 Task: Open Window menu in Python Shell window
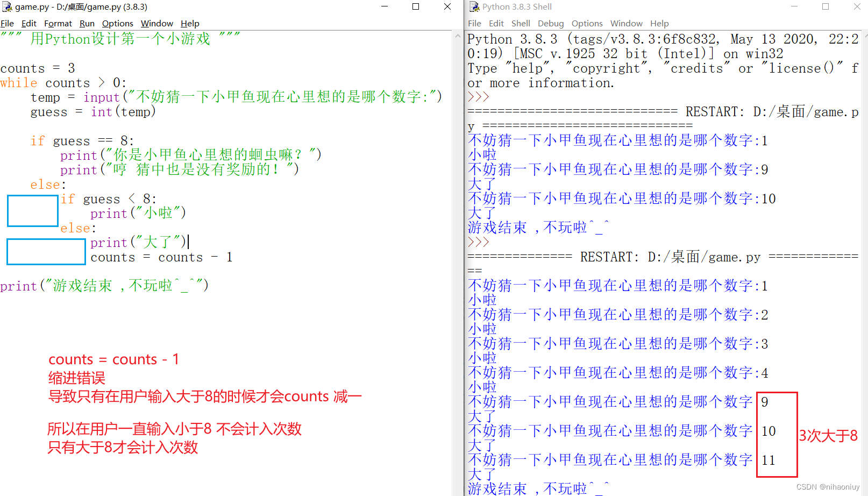coord(627,24)
